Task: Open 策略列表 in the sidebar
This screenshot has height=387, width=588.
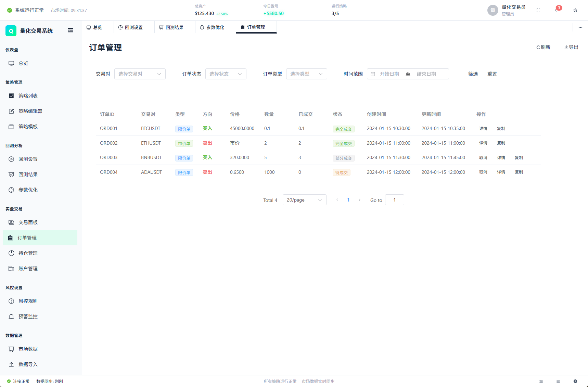Action: click(40, 96)
